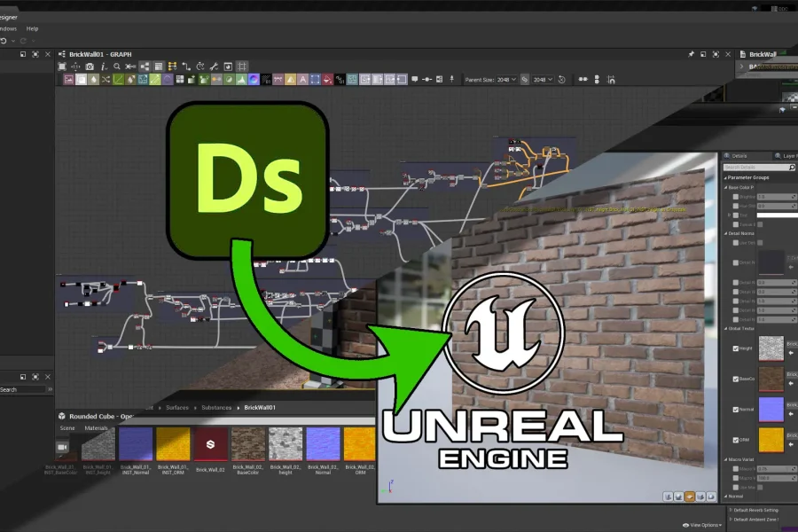Click the camera screenshot icon in graph toolbar

(x=90, y=66)
